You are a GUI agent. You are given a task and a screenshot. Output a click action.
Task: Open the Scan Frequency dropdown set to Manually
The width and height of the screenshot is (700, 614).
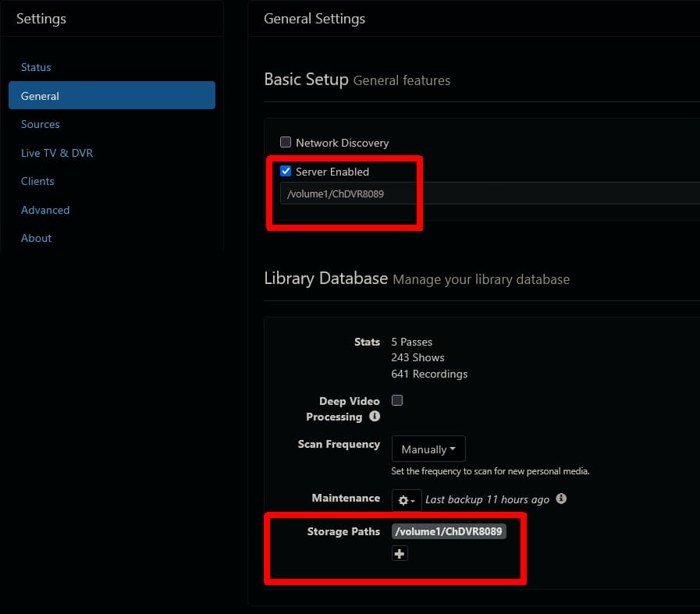click(x=428, y=449)
